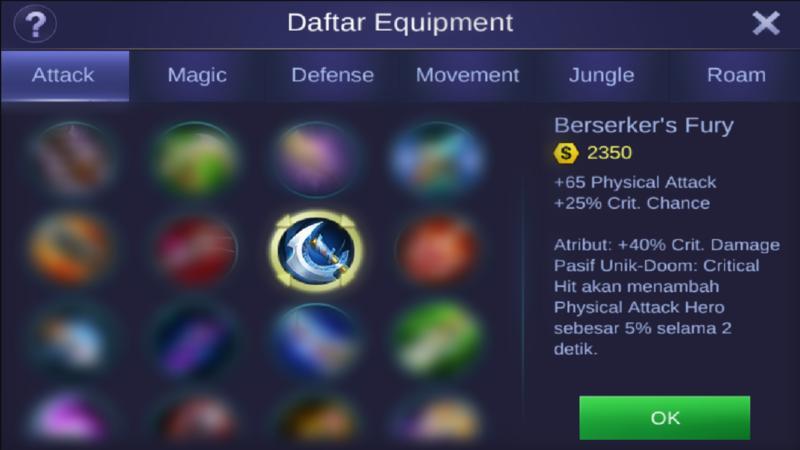Screen dimensions: 800x450
Task: Confirm with the green OK button
Action: (x=664, y=418)
